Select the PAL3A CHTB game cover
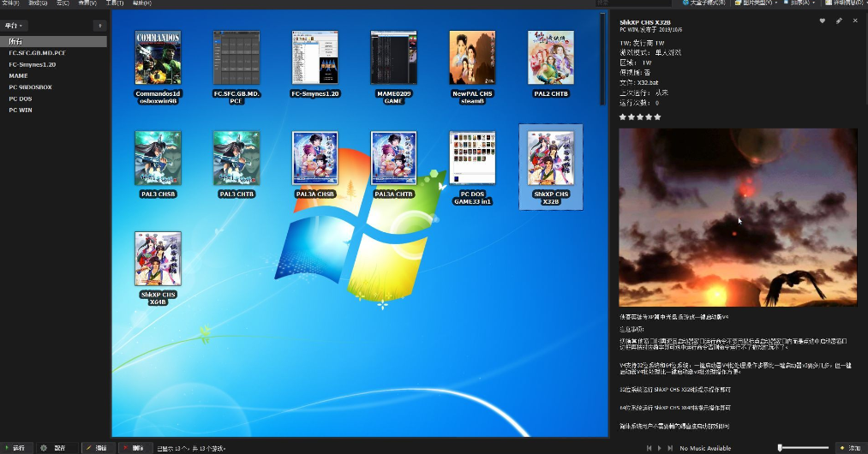The height and width of the screenshot is (454, 868). click(x=393, y=158)
